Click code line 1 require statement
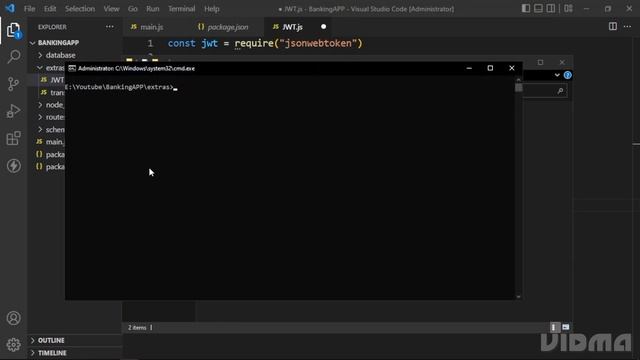The image size is (640, 360). [265, 43]
